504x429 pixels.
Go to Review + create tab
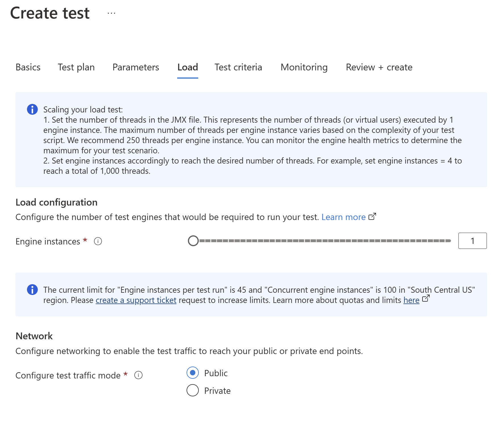pos(379,67)
